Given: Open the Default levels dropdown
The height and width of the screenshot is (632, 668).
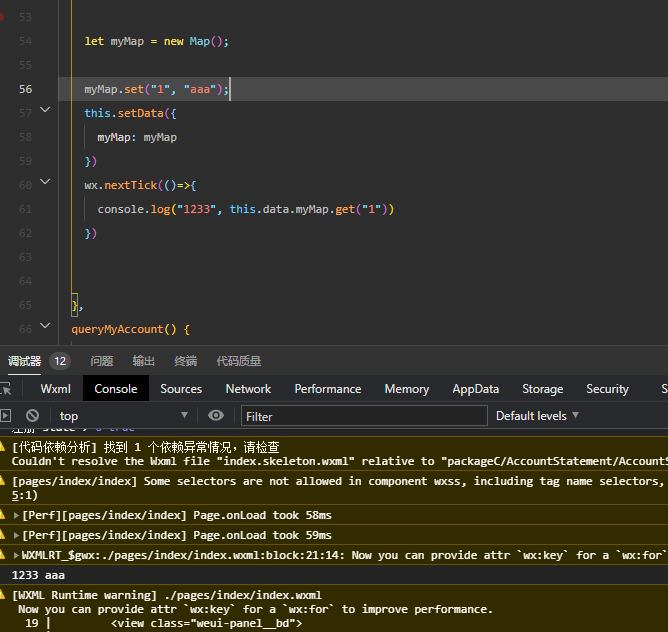Looking at the screenshot, I should pyautogui.click(x=537, y=416).
